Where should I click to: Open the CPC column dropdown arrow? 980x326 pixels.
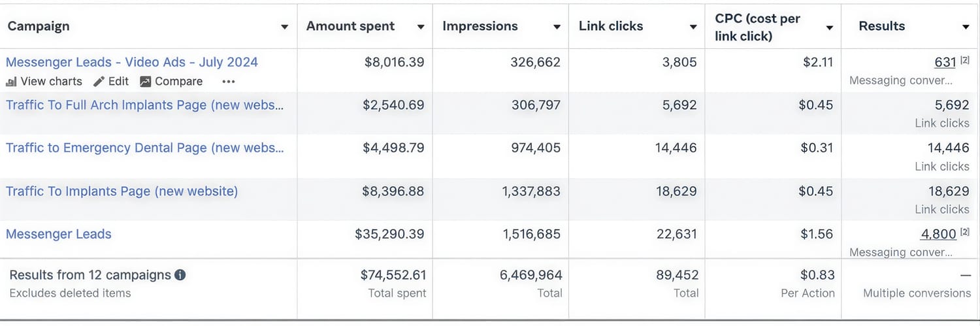click(x=829, y=28)
